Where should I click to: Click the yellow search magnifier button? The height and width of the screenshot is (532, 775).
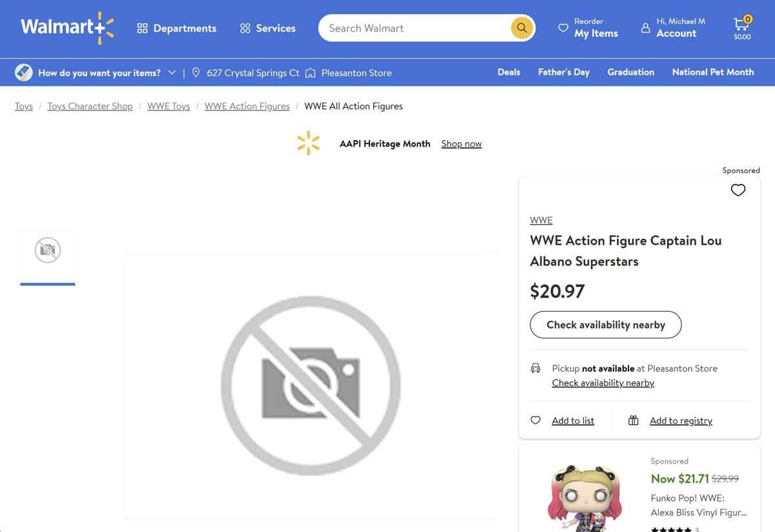(x=522, y=28)
